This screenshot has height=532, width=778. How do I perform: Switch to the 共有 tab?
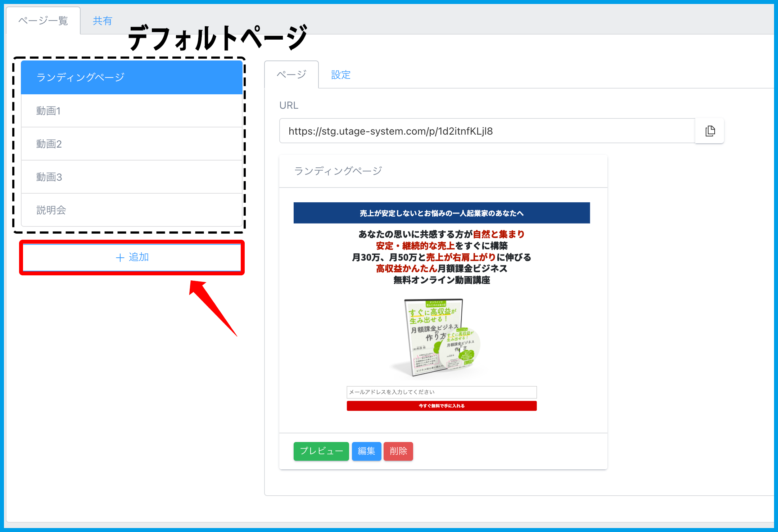coord(103,21)
